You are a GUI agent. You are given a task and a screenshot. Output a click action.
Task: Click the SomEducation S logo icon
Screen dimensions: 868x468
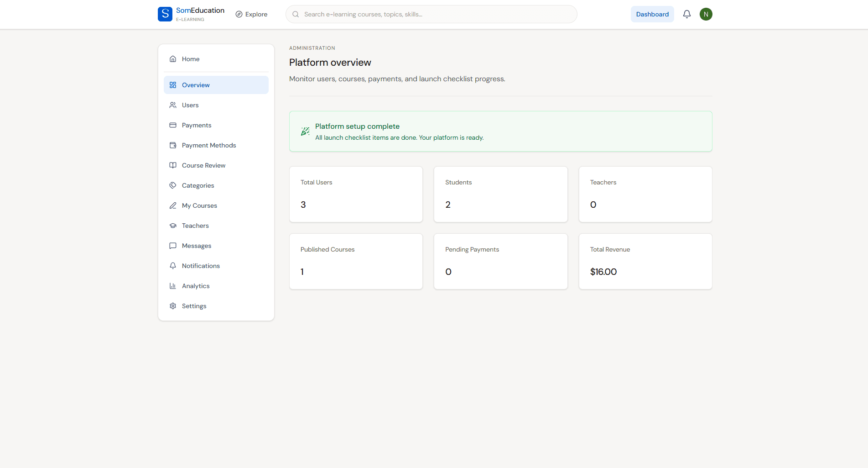click(165, 14)
